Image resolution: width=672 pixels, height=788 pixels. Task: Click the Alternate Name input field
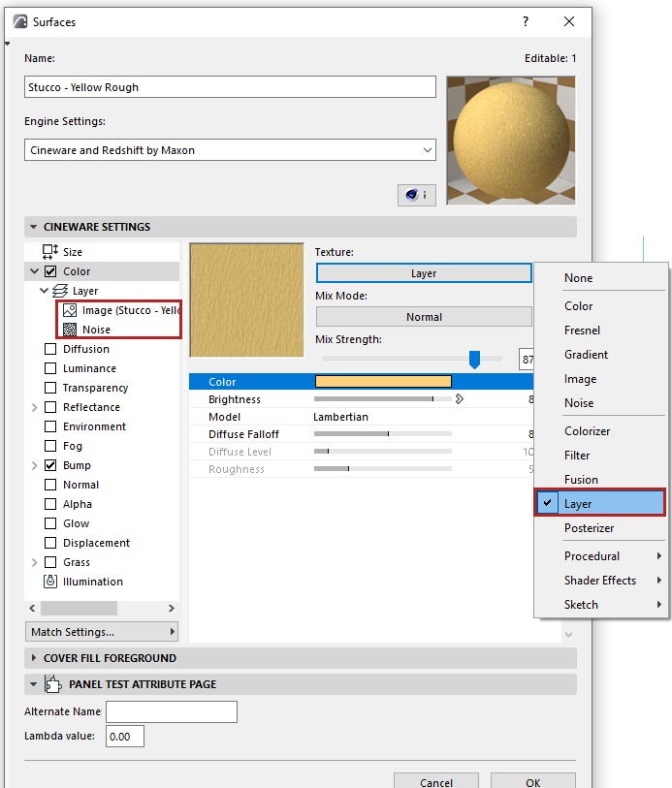point(172,711)
